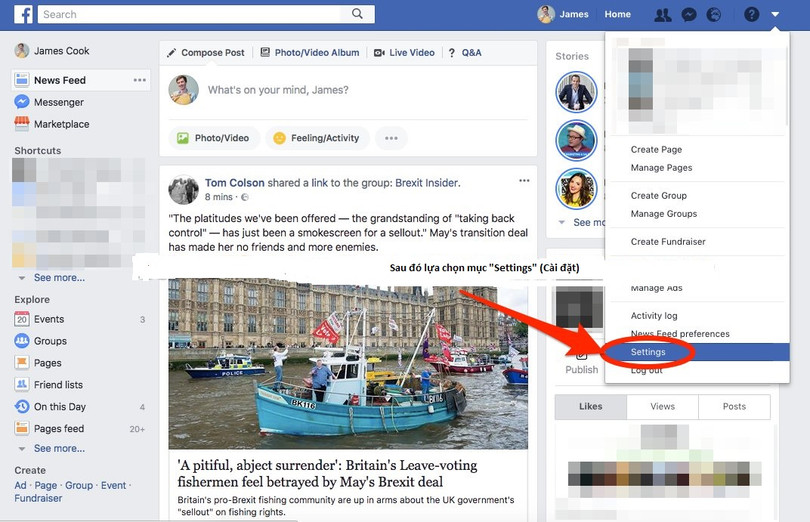810x522 pixels.
Task: Select Create Fundraiser in account menu
Action: tap(668, 241)
